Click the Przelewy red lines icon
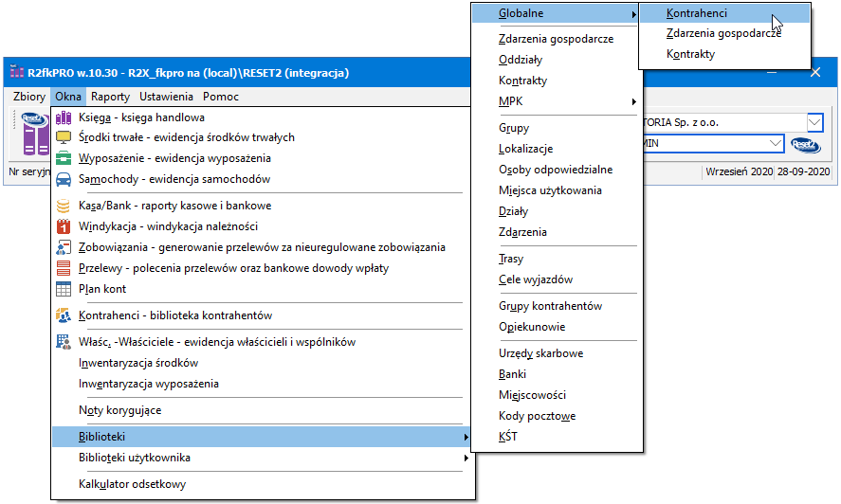The image size is (841, 504). pos(64,268)
